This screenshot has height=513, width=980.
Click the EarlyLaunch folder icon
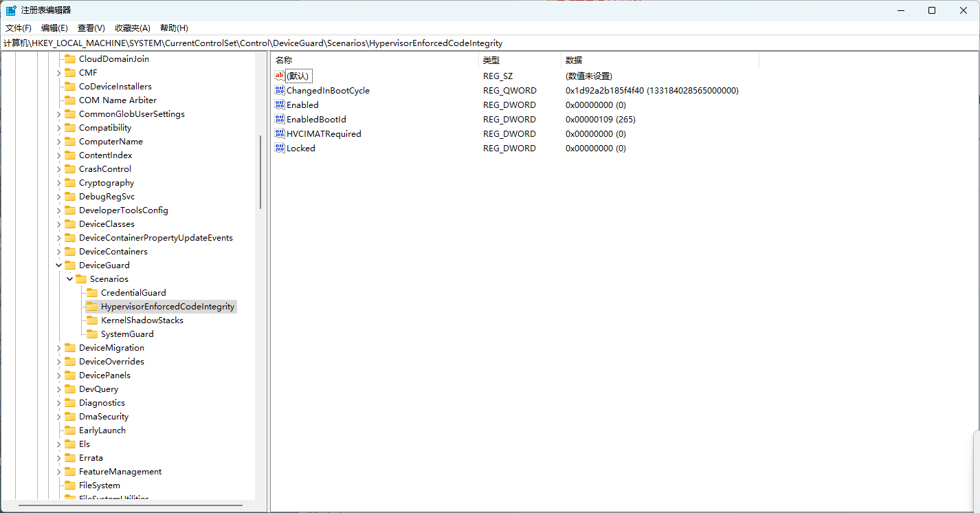70,430
